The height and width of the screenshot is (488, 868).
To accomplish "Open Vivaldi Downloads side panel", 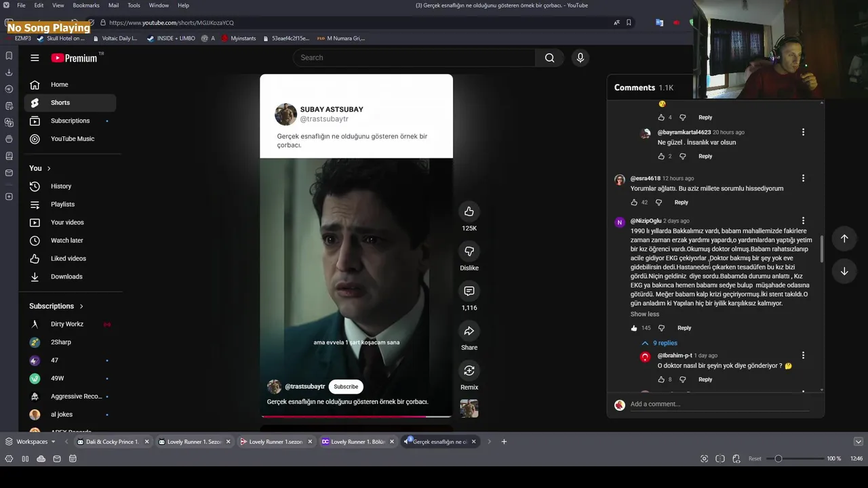I will tap(9, 72).
